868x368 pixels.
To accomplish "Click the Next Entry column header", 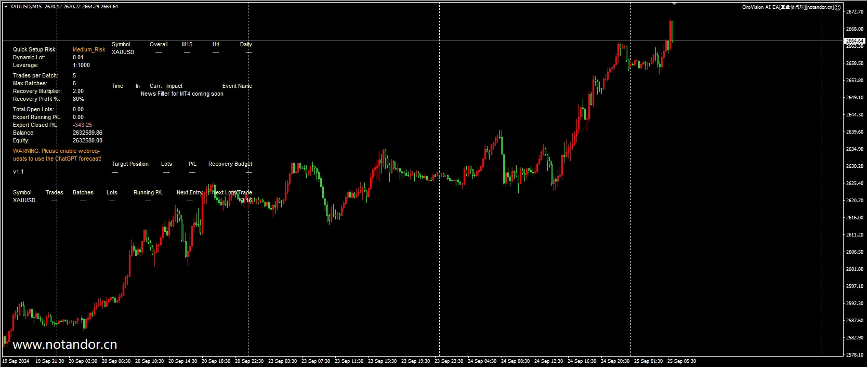I will click(190, 193).
